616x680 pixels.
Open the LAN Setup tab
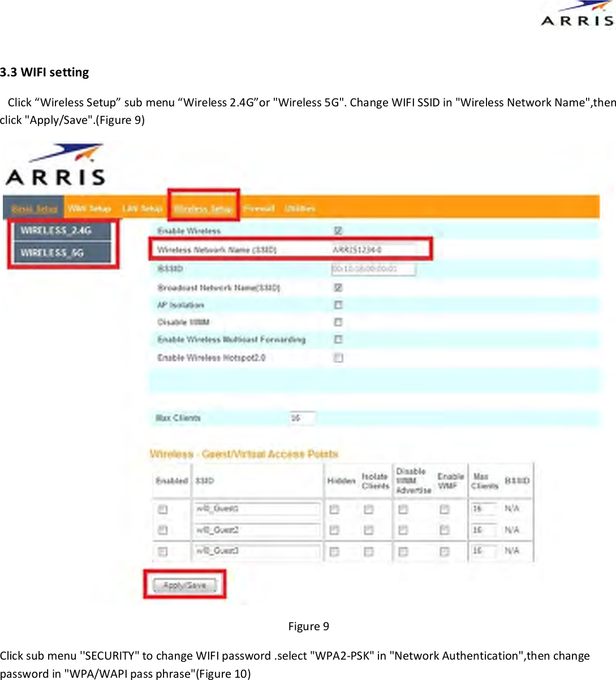coord(143,207)
